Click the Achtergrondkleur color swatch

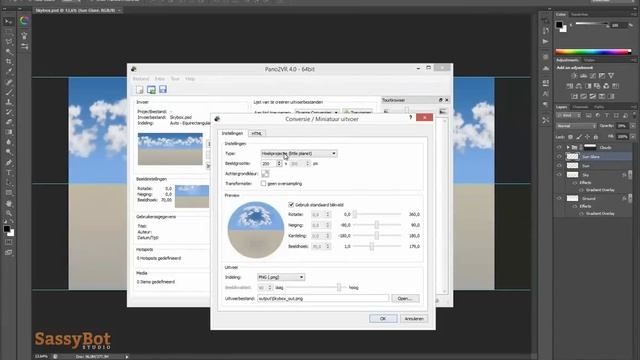coord(265,173)
